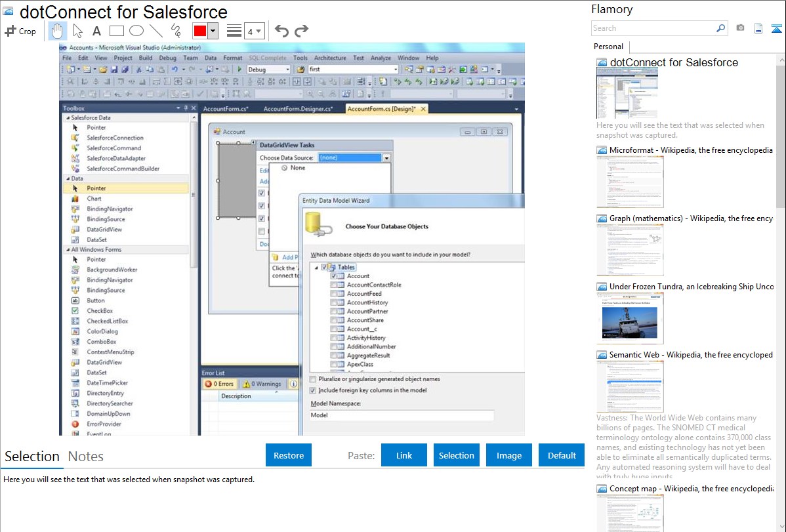Image resolution: width=786 pixels, height=532 pixels.
Task: Pick the straight line tool
Action: pos(156,31)
